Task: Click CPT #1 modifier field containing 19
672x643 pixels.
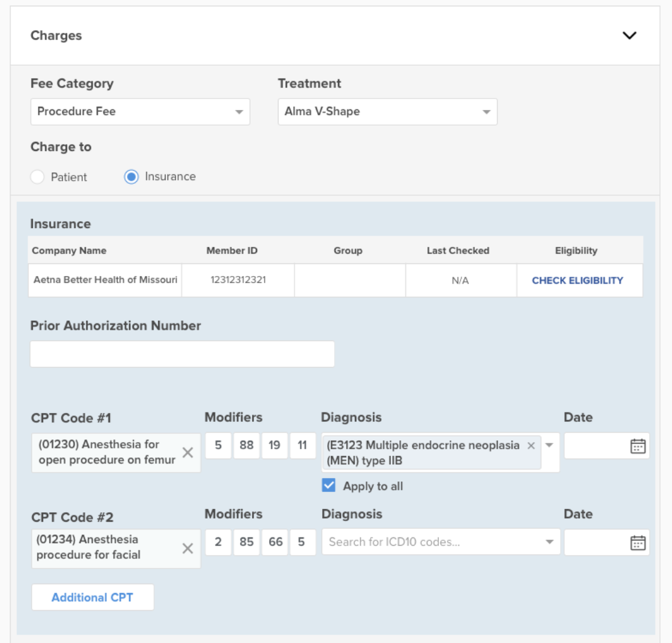Action: click(275, 445)
